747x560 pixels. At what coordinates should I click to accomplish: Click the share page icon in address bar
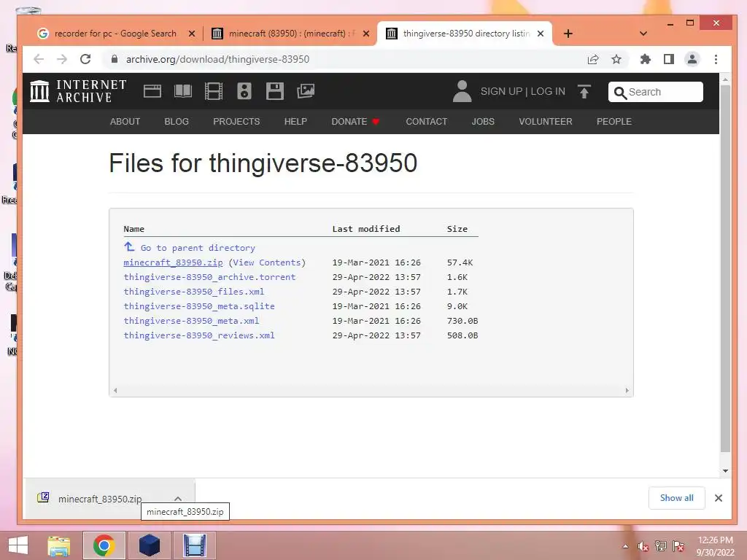[593, 59]
